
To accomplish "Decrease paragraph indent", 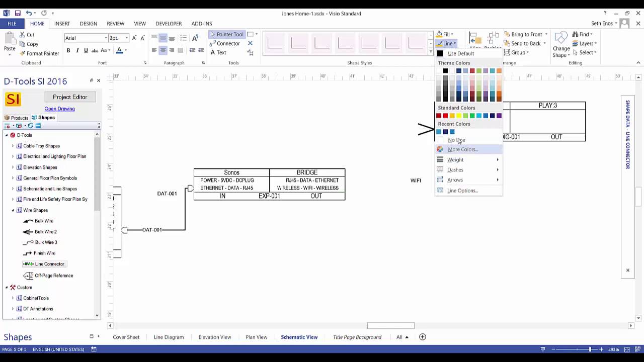I will click(191, 50).
